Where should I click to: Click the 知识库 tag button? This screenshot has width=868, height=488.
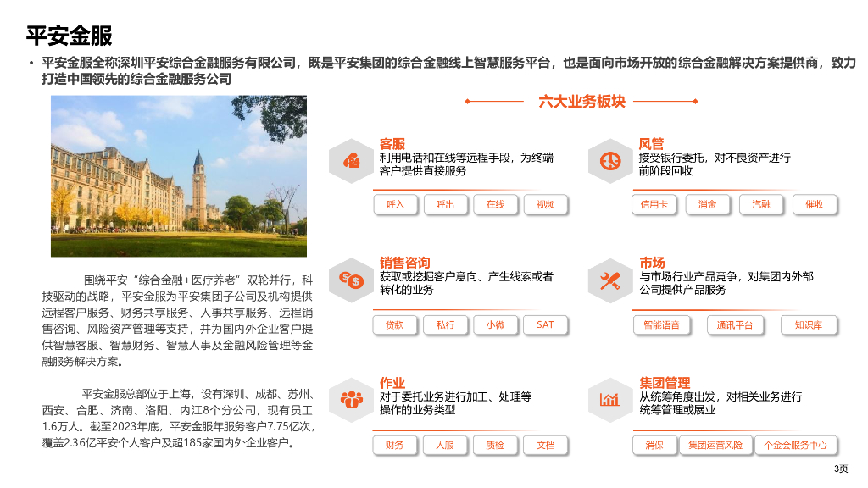tap(808, 325)
